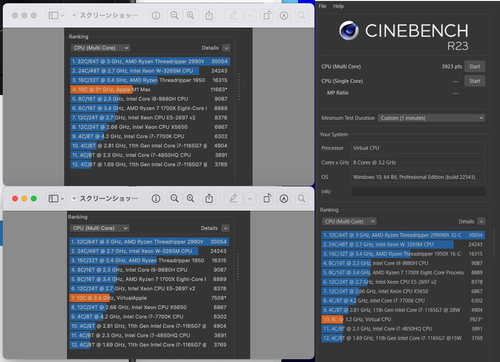Select Ryzen Threadripper 2990WX row in Cinebench ranking
The width and height of the screenshot is (500, 362).
(x=403, y=235)
